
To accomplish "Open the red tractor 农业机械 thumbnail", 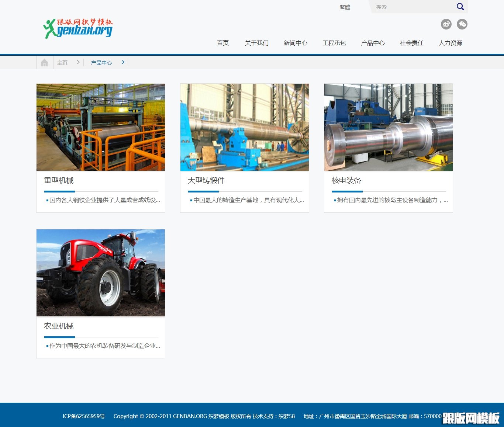I will (101, 273).
